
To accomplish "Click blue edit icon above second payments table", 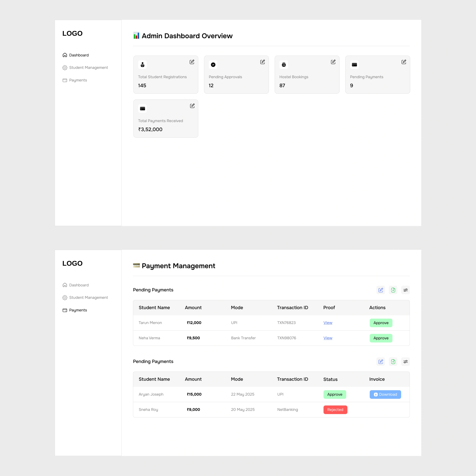I will point(381,362).
